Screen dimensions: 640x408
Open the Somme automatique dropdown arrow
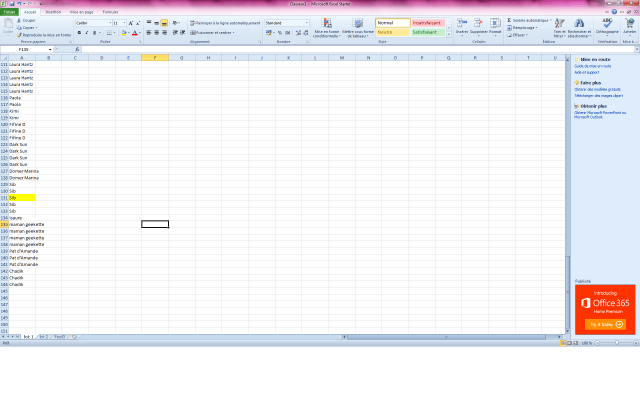click(551, 20)
